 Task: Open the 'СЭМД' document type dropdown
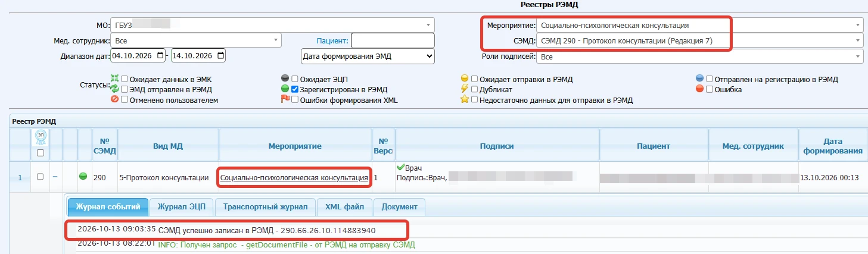pos(700,40)
